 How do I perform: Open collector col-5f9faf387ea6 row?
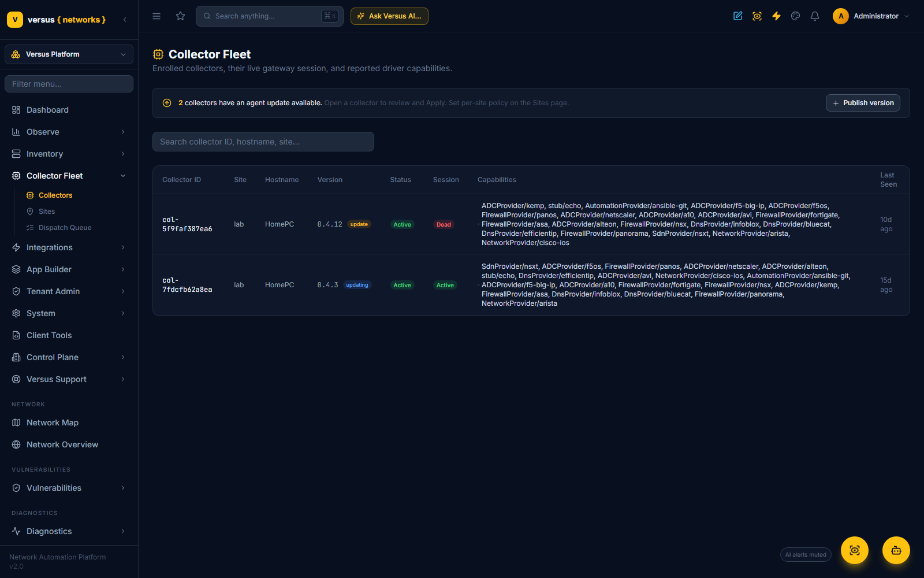[531, 224]
